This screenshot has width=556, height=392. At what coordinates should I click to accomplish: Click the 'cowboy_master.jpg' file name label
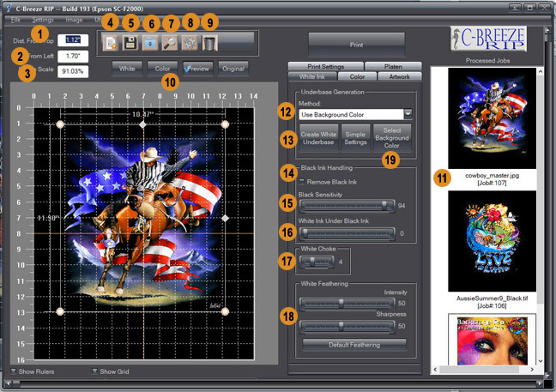pos(492,176)
